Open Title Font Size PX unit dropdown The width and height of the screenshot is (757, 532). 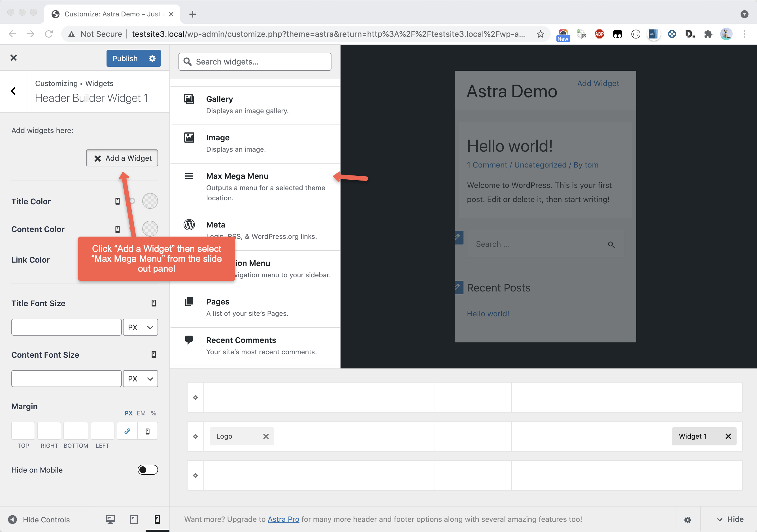coord(141,327)
